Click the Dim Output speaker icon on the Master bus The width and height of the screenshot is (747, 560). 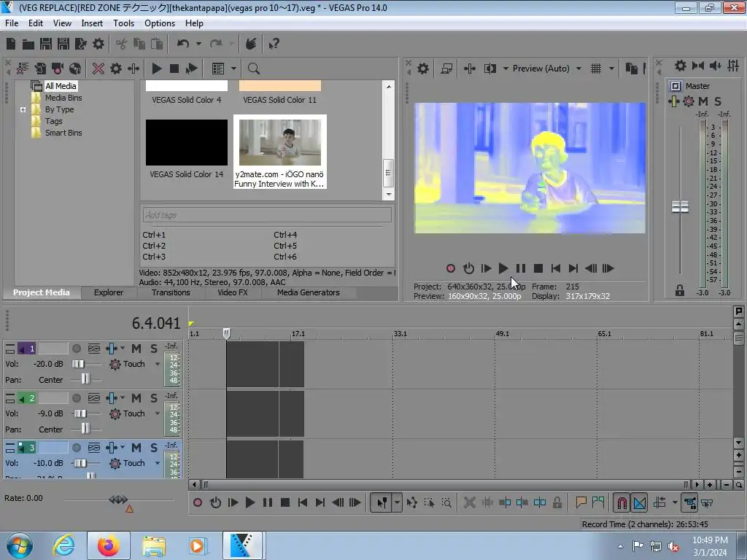coord(715,66)
